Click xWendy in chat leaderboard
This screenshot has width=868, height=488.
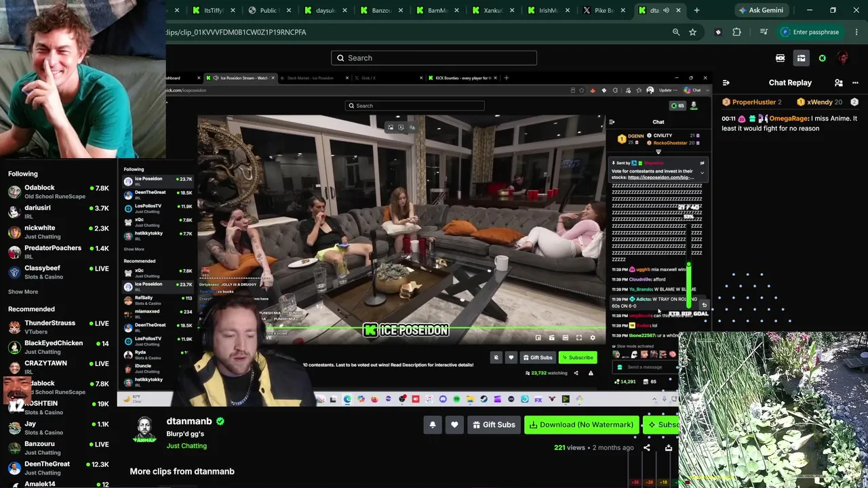[819, 102]
